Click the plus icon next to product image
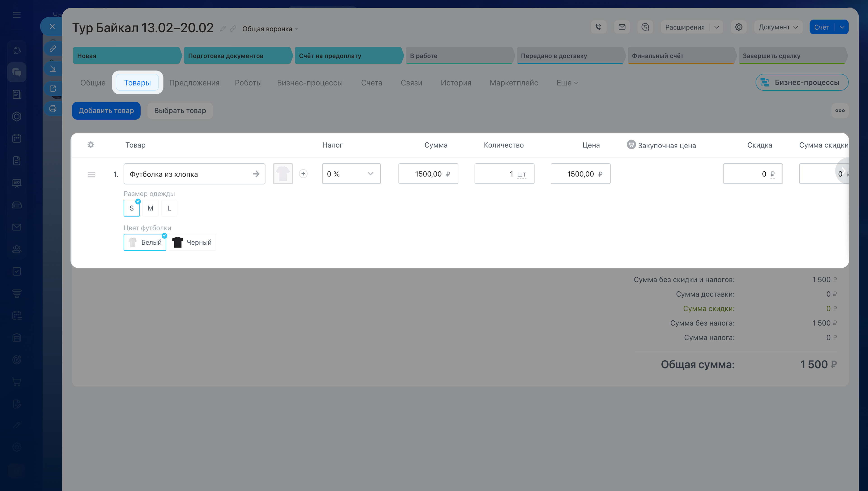The image size is (868, 491). [x=303, y=174]
